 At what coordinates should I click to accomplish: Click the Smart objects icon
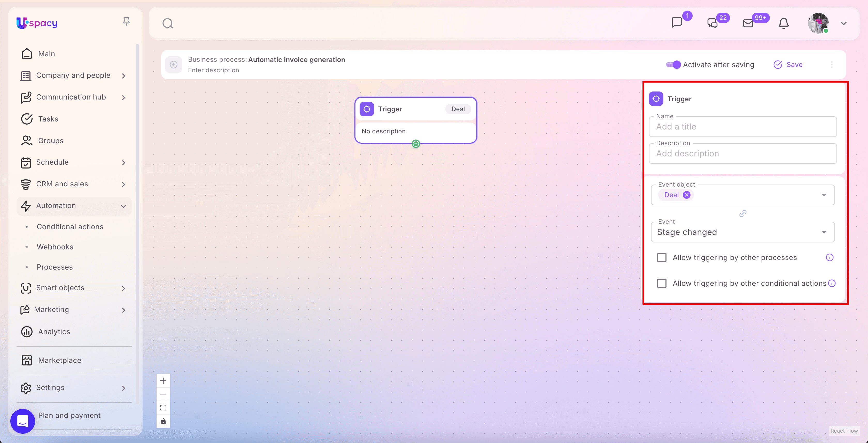(26, 288)
